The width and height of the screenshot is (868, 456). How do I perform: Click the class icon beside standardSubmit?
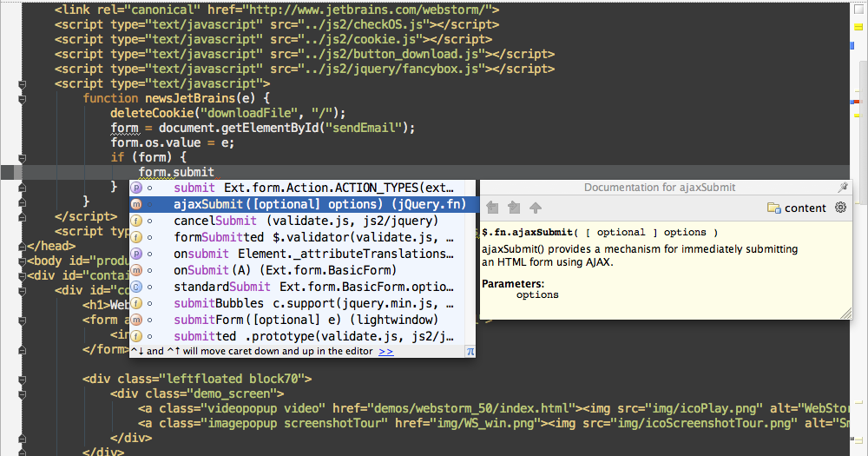(x=136, y=287)
